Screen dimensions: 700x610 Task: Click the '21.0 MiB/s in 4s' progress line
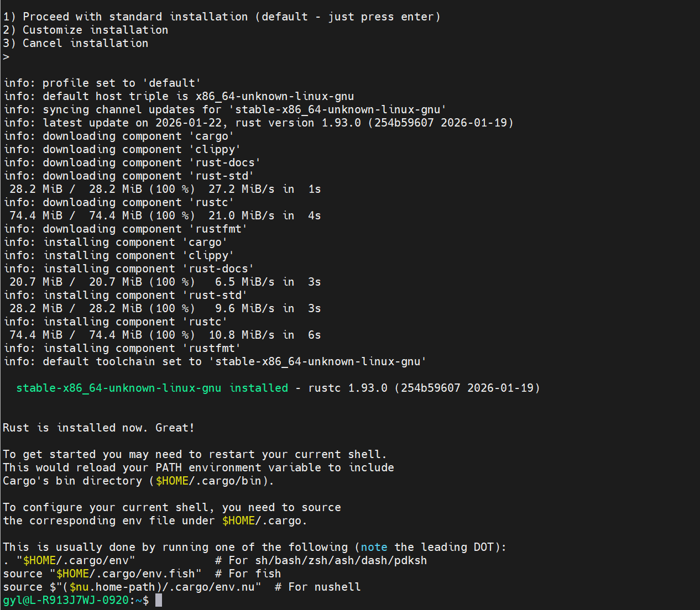165,215
